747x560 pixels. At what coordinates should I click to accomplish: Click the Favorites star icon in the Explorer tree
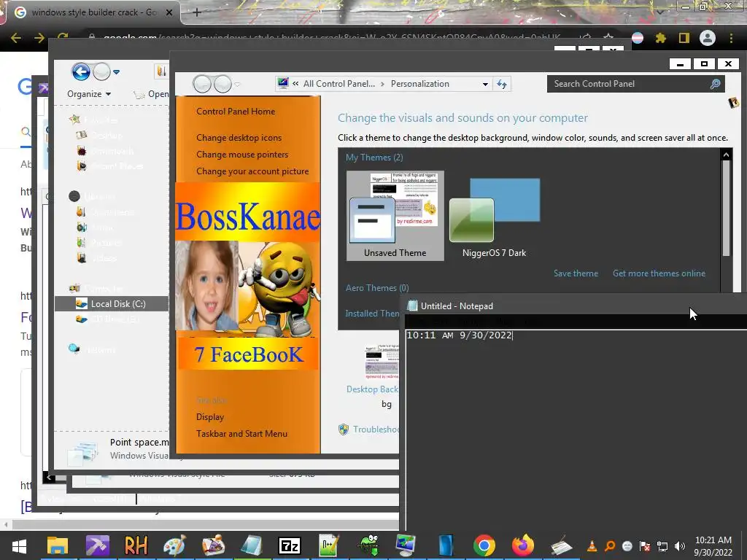coord(74,120)
